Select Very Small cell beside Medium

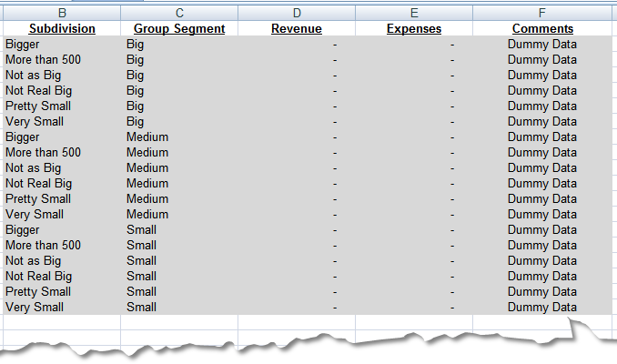coord(62,214)
